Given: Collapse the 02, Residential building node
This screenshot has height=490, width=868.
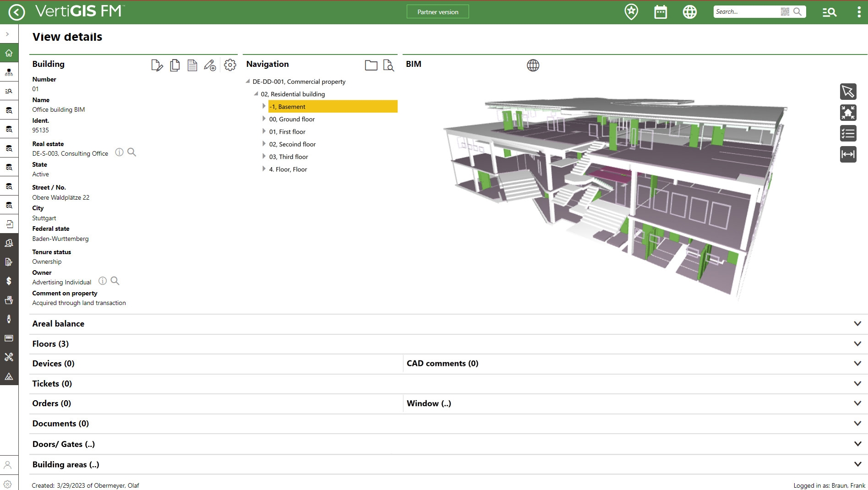Looking at the screenshot, I should (256, 94).
